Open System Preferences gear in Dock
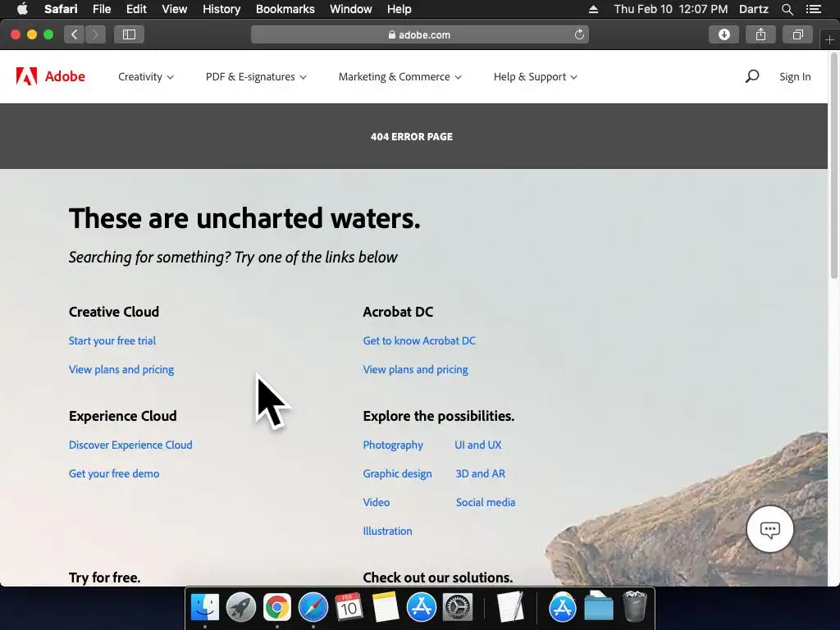The width and height of the screenshot is (840, 630). coord(458,608)
